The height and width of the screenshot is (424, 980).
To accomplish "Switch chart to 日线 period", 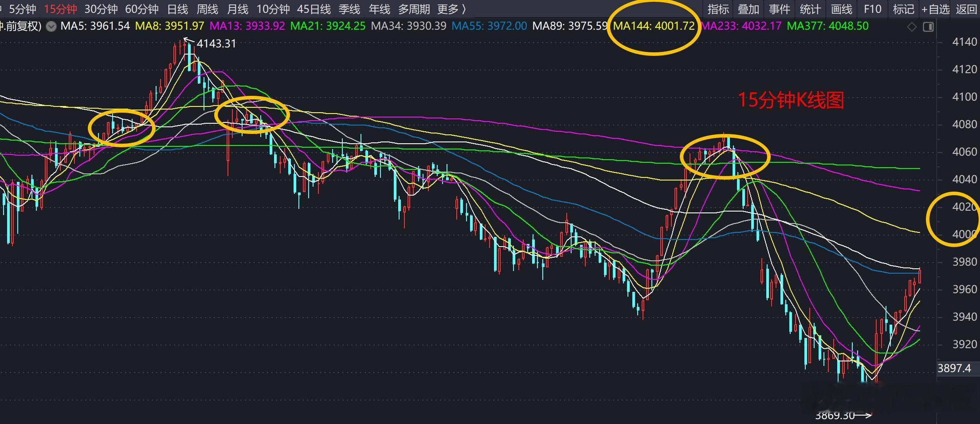I will coord(178,9).
